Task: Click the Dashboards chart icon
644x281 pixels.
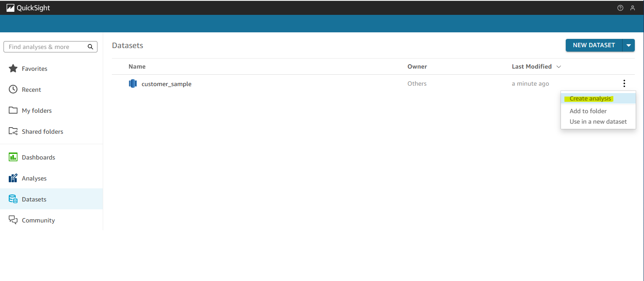Action: (13, 157)
